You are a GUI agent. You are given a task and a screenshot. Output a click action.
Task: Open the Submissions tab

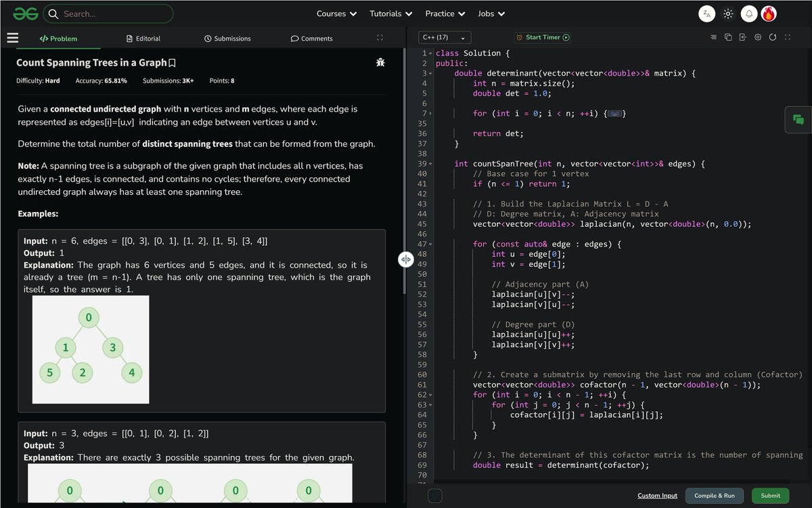[x=227, y=39]
